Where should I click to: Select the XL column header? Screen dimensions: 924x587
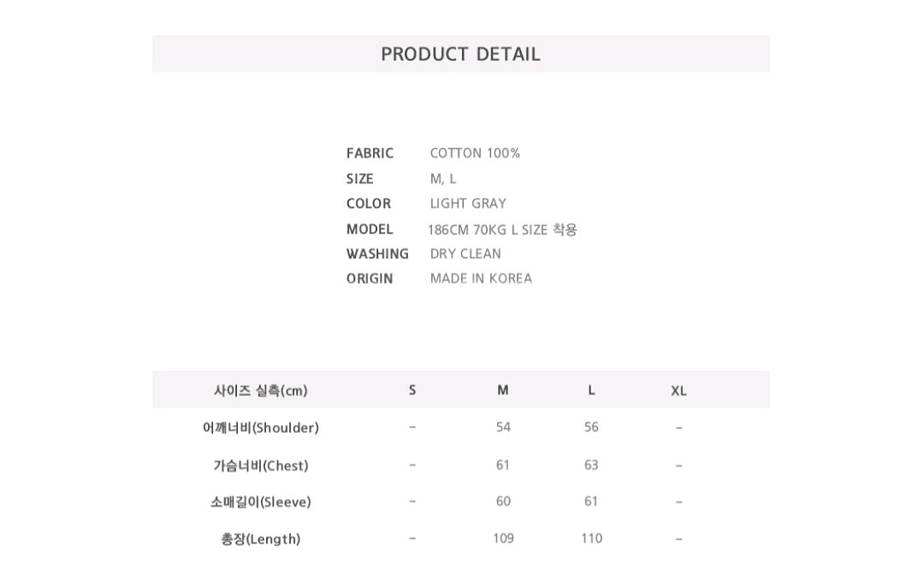(x=678, y=391)
